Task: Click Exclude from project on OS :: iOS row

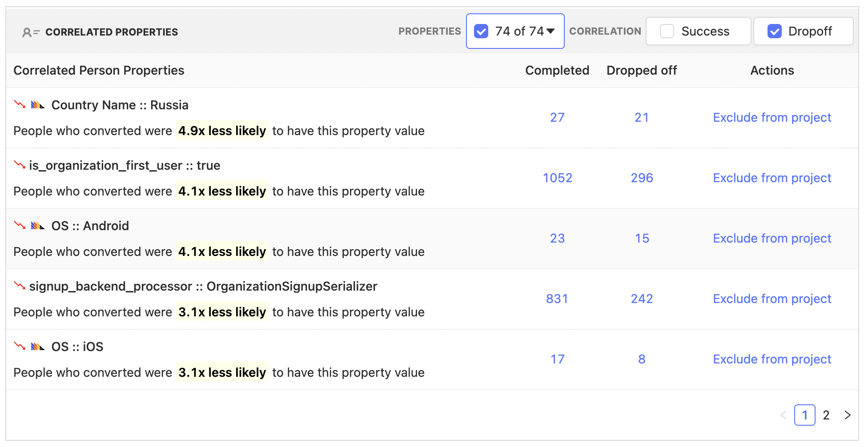Action: tap(772, 359)
